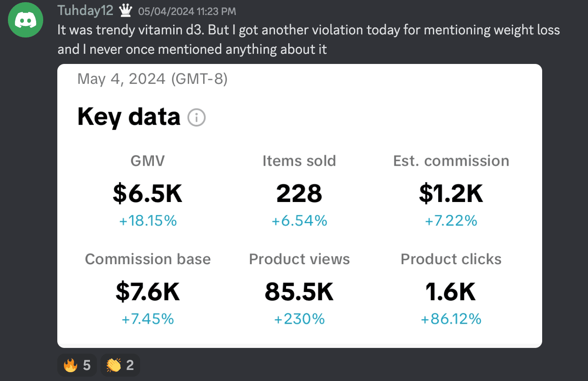Image resolution: width=588 pixels, height=381 pixels.
Task: Click the Key data heading
Action: pos(129,117)
